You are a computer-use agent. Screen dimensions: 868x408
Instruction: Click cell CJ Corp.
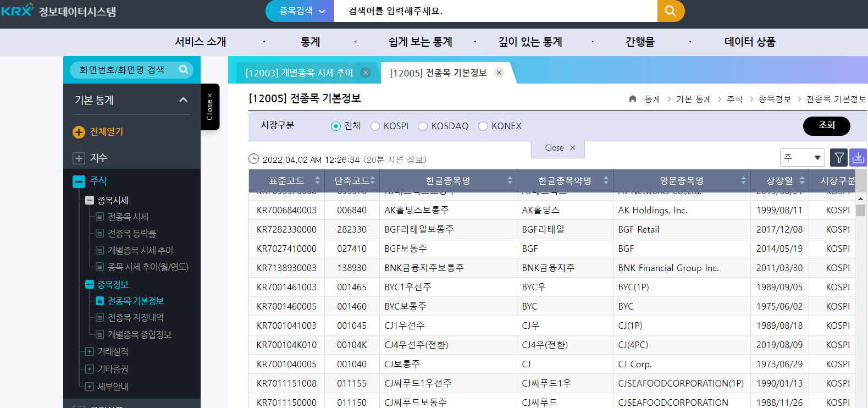(682, 364)
